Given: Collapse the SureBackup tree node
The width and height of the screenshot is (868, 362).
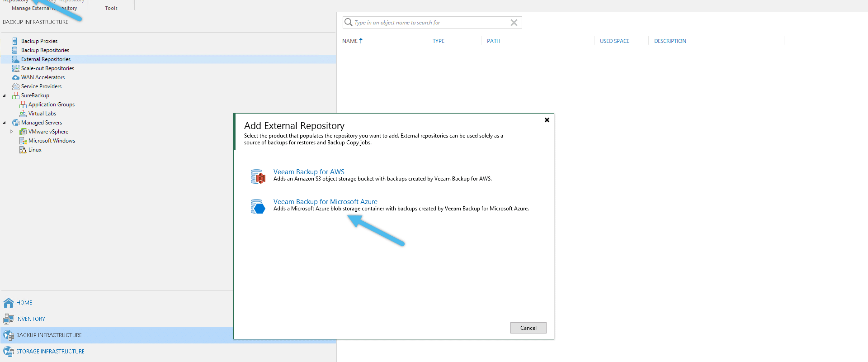Looking at the screenshot, I should pos(5,95).
